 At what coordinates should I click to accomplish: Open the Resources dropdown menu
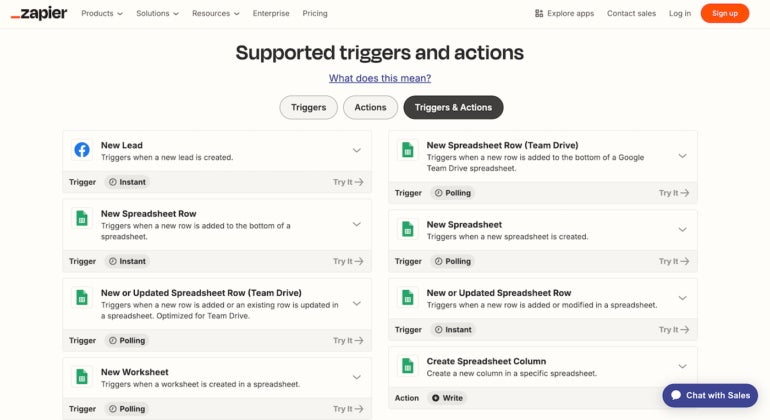coord(216,13)
